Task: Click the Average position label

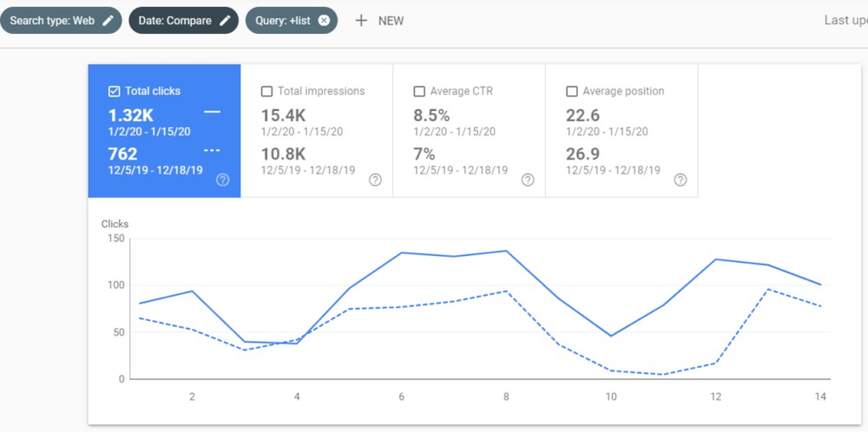Action: [x=623, y=91]
